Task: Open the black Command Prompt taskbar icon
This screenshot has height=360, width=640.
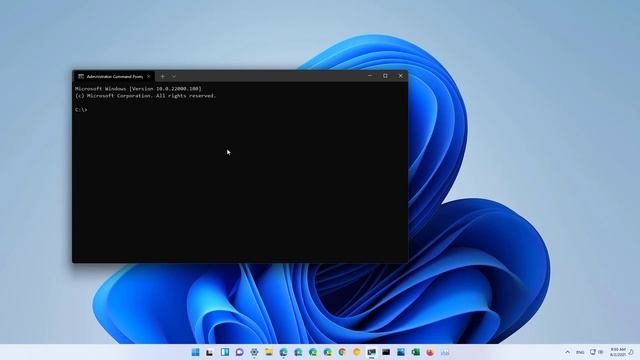Action: 386,352
